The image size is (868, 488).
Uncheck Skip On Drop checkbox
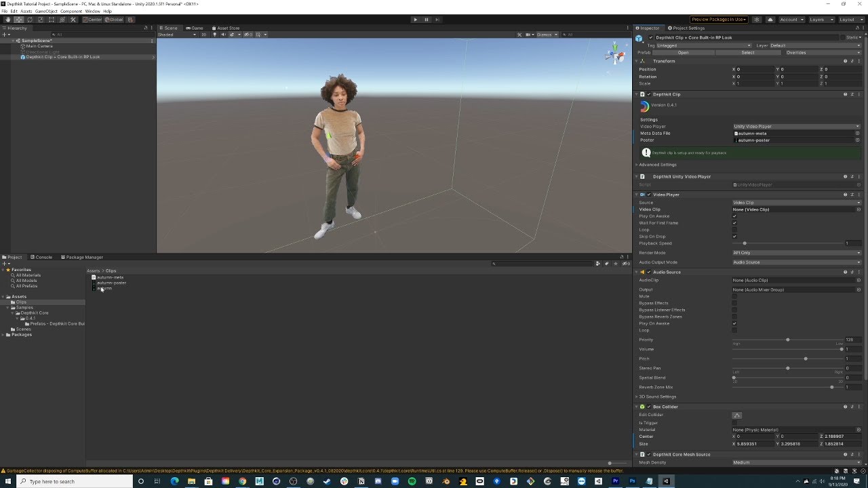click(734, 237)
